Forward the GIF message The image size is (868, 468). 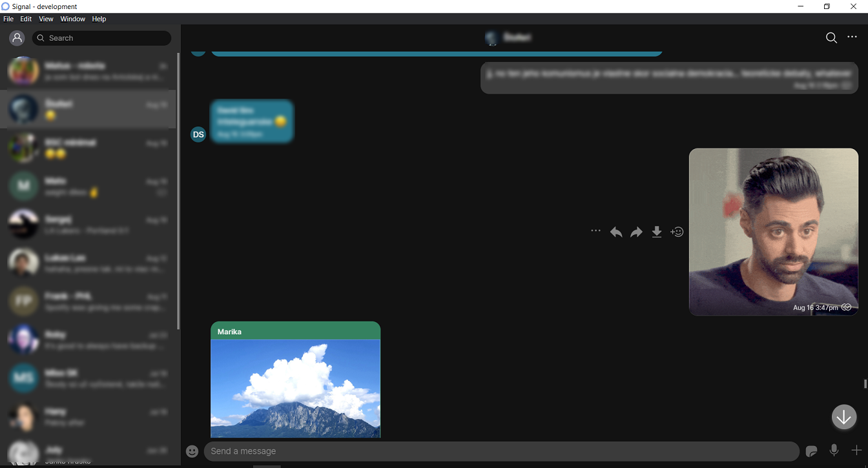636,232
